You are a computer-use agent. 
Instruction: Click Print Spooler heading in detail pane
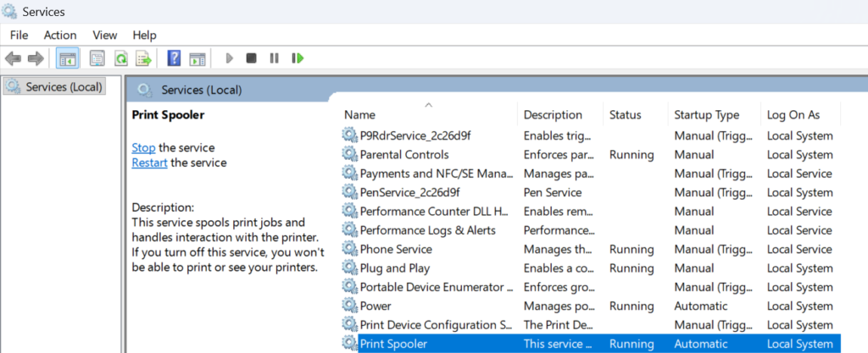click(x=169, y=115)
